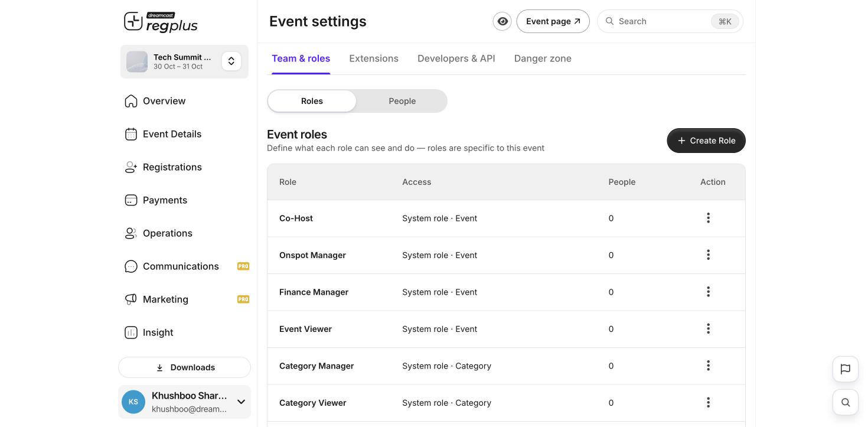Expand the Tech Summit event switcher
Screen dimensions: 868x427
(231, 61)
